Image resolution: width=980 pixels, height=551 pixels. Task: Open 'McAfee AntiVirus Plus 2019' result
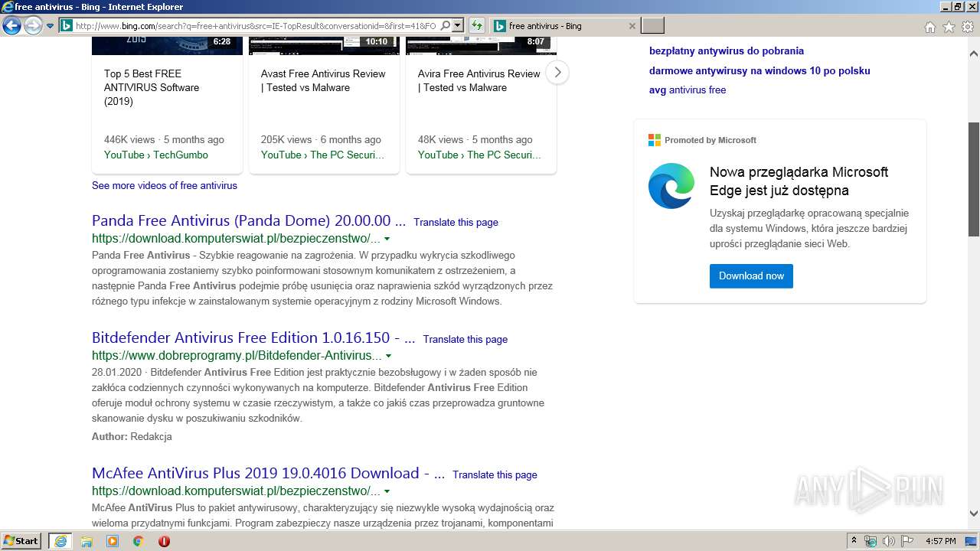coord(268,474)
